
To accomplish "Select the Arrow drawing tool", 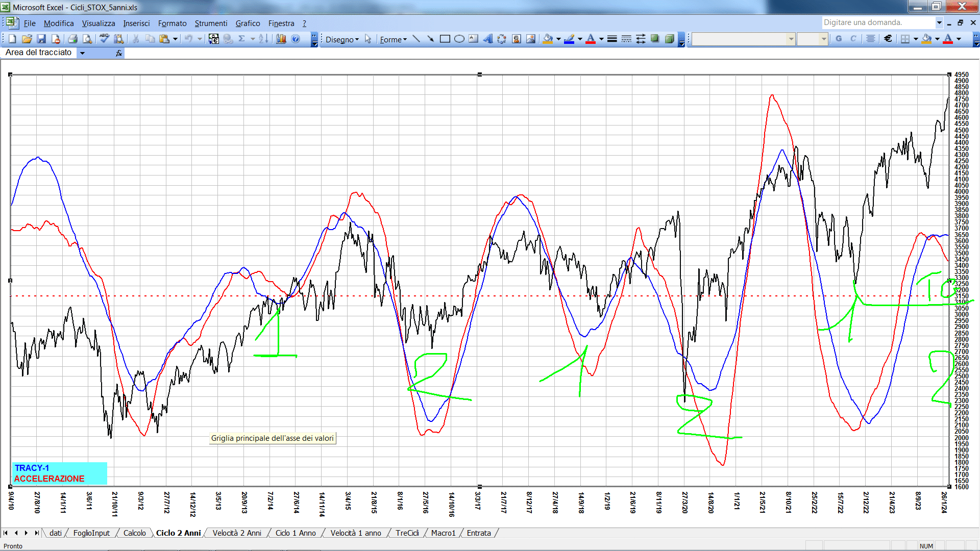I will pos(431,39).
